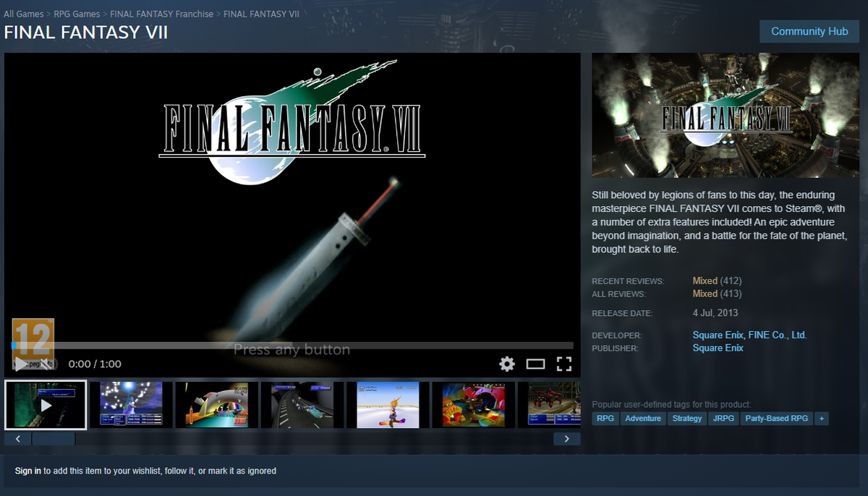The width and height of the screenshot is (868, 496).
Task: Open screenshot thumbnail with colorful arch scene
Action: [216, 405]
